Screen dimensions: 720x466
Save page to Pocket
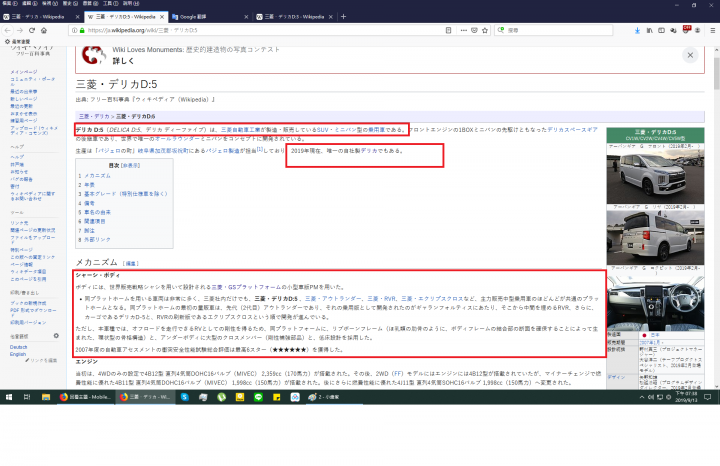pyautogui.click(x=474, y=30)
